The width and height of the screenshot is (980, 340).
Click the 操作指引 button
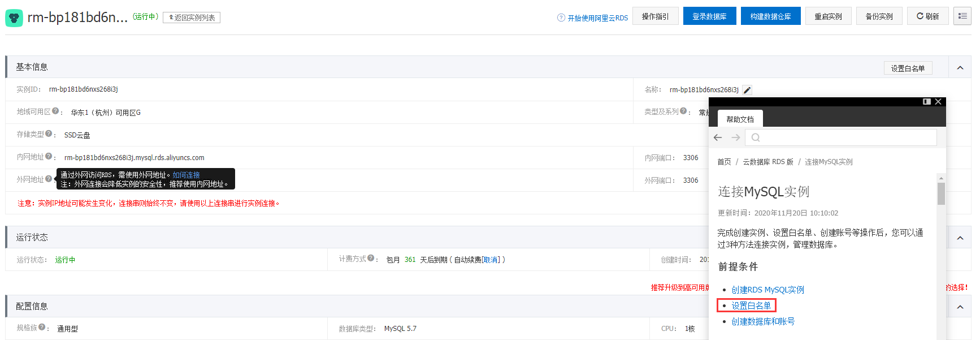point(656,16)
